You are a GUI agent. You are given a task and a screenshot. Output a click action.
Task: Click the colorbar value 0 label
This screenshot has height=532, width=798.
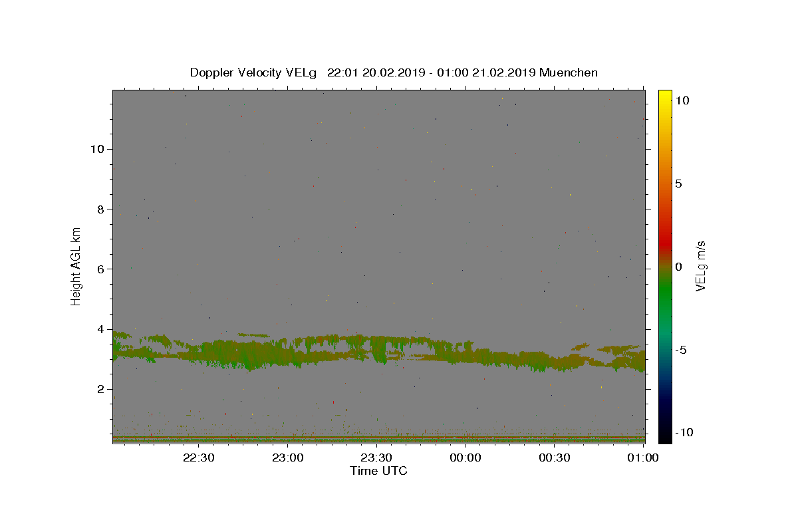[x=678, y=267]
